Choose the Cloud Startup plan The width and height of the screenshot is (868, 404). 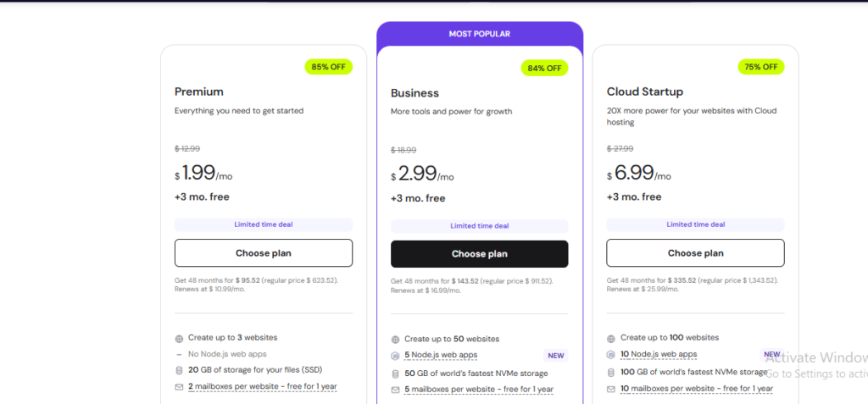[695, 253]
